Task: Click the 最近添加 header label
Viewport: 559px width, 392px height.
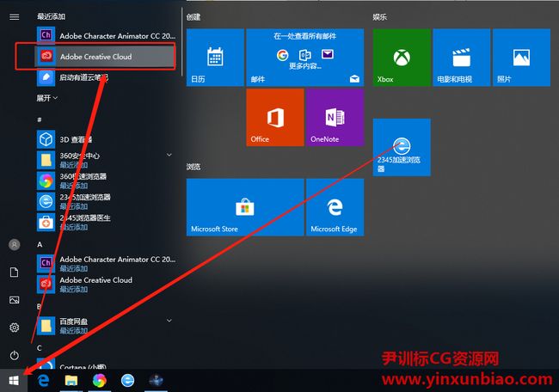Action: 51,16
